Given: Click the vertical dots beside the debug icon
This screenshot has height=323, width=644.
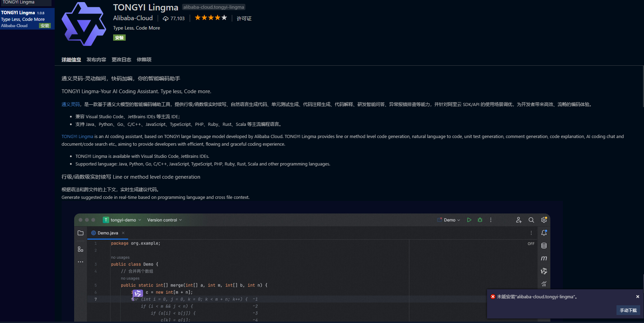Looking at the screenshot, I should (491, 220).
